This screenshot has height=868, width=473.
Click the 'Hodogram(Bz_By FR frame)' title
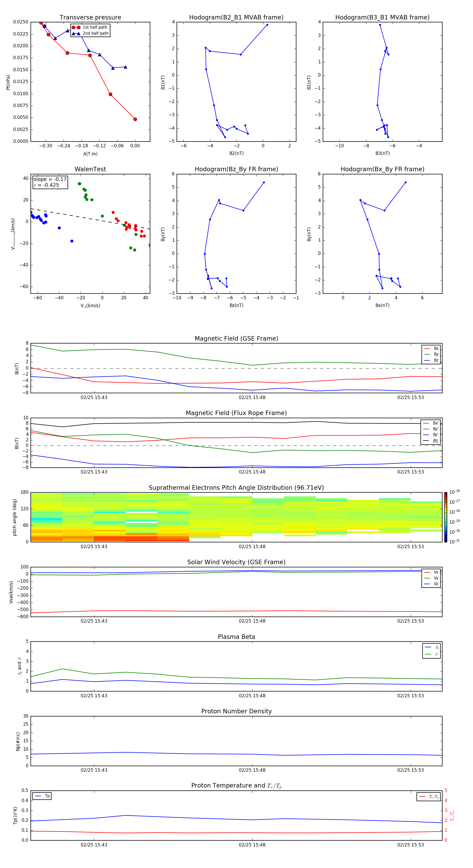pyautogui.click(x=236, y=169)
